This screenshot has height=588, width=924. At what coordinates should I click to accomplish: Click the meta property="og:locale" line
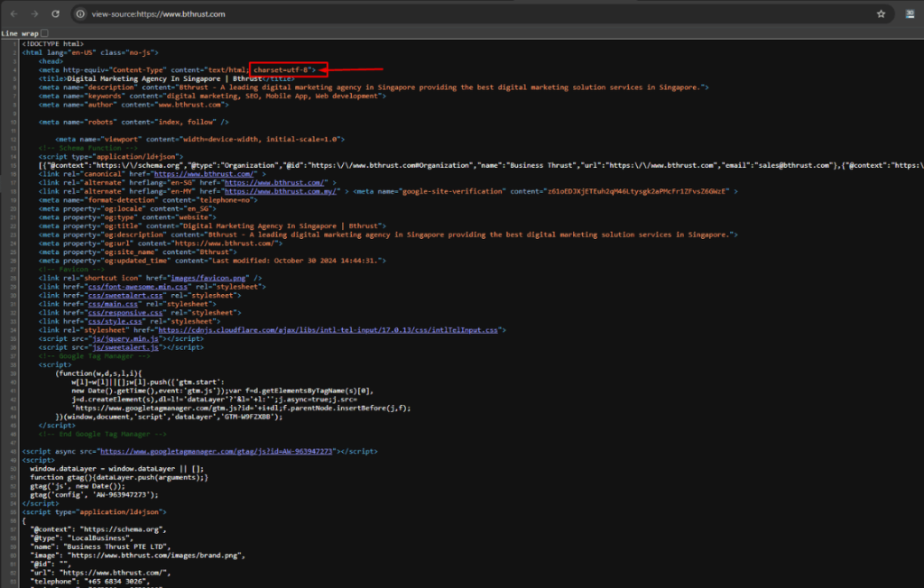(128, 209)
